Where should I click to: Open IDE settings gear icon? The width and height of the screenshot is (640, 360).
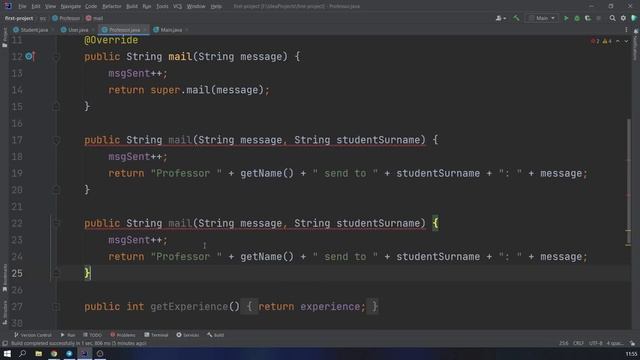click(x=623, y=18)
